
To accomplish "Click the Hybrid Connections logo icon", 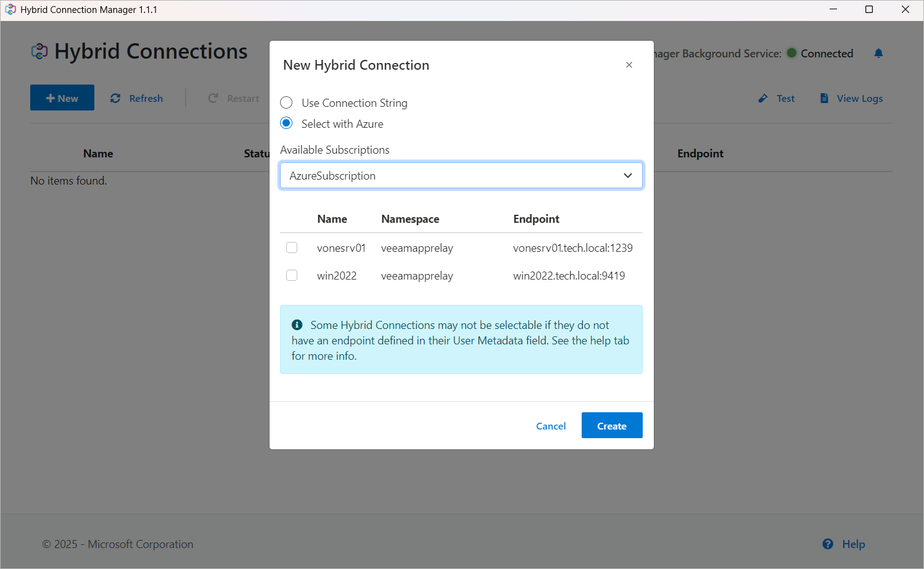I will pos(39,51).
